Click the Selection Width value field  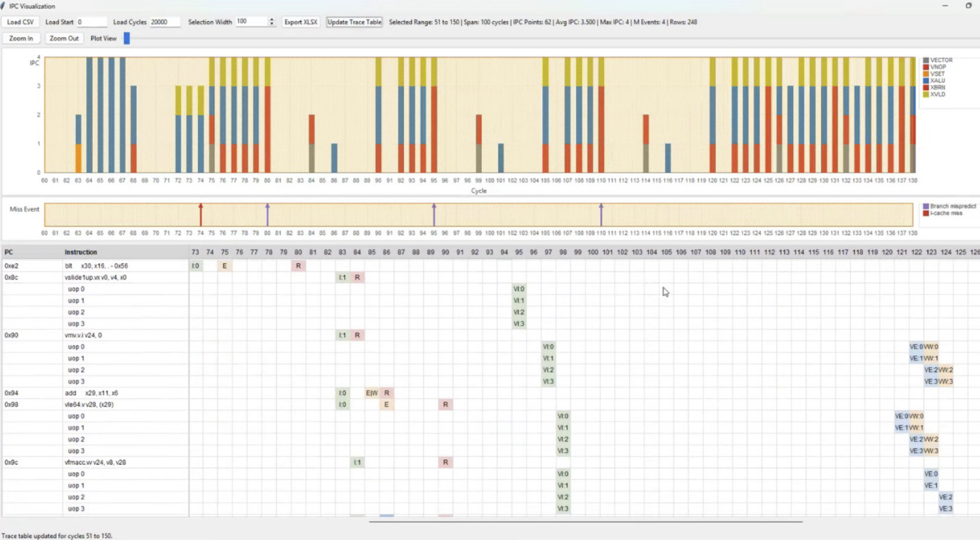point(252,22)
